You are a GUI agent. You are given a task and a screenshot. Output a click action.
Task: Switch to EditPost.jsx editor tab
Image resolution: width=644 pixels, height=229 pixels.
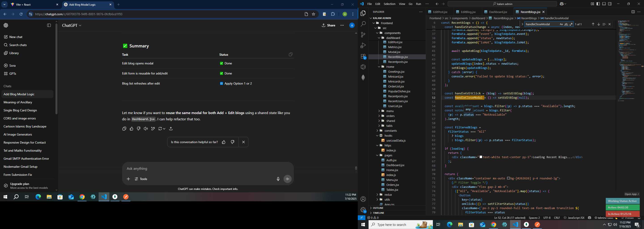(440, 12)
